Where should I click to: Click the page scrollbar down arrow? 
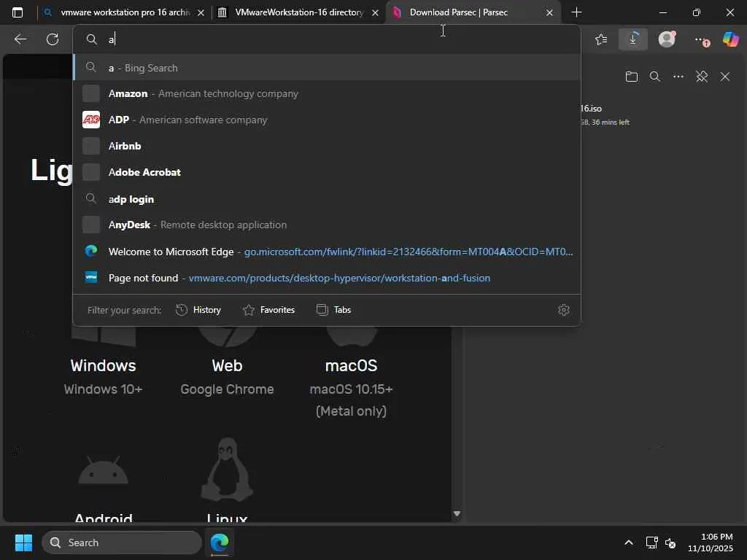457,514
